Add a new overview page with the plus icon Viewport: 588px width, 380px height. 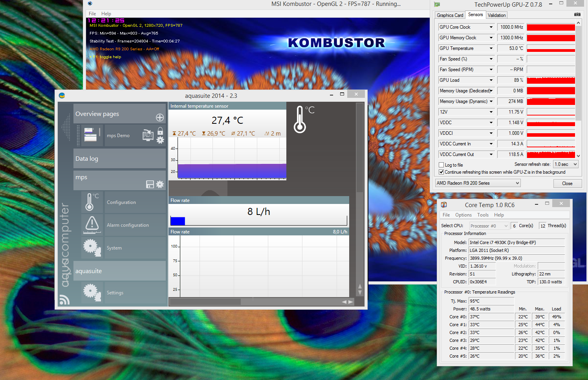tap(160, 117)
